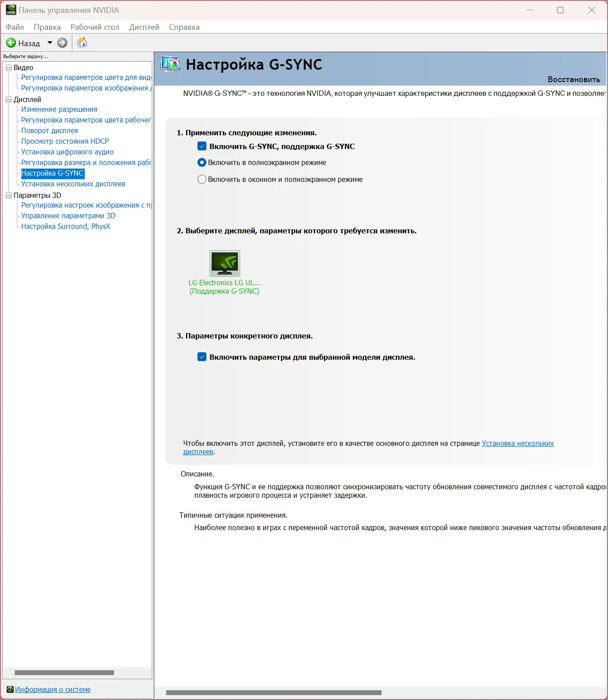Click the Forward arrow icon in toolbar

[x=62, y=43]
